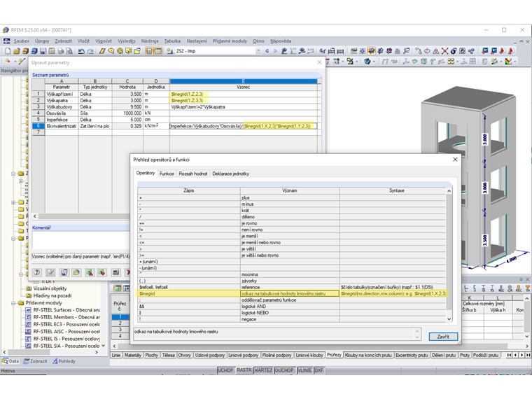Click the Excel import icon next to export
The image size is (532, 399).
(x=101, y=272)
